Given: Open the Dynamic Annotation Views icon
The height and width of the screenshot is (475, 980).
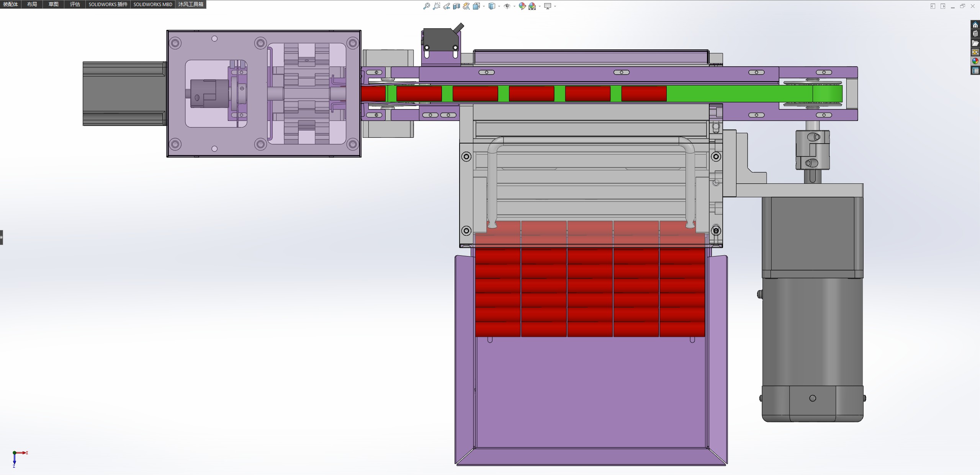Looking at the screenshot, I should tap(466, 6).
